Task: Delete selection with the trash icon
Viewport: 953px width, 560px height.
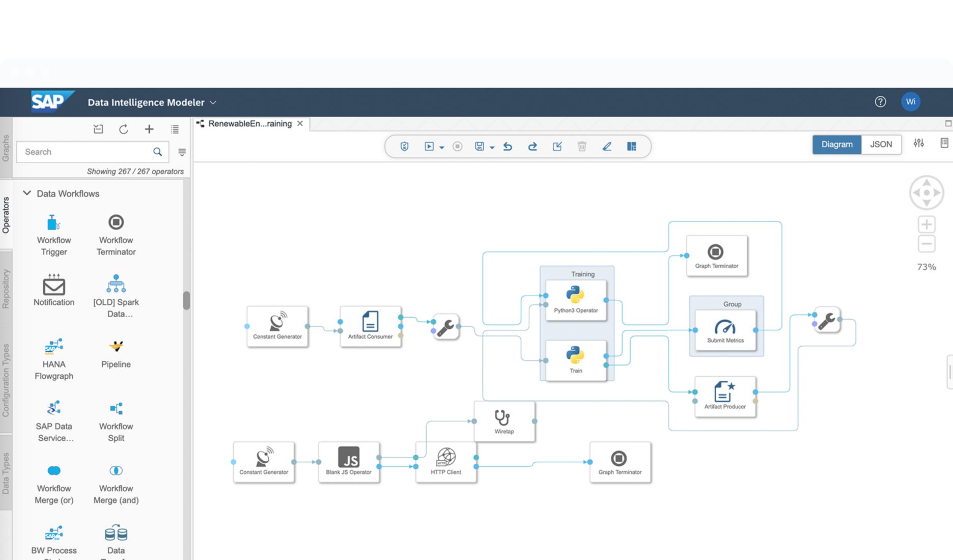Action: click(x=582, y=147)
